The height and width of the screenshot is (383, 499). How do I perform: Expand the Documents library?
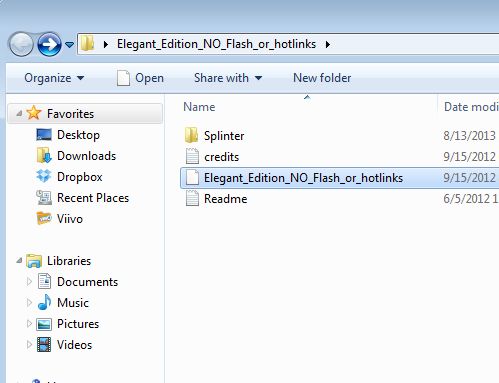pyautogui.click(x=29, y=282)
